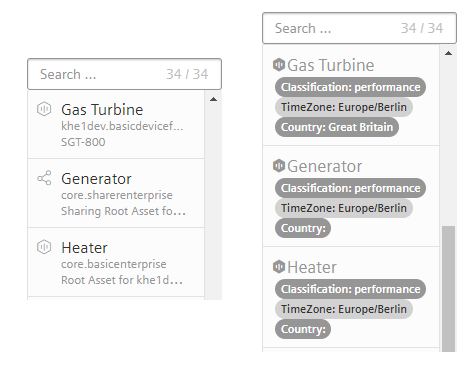Click filled hexagon icon of Gas Turbine in right list
The width and height of the screenshot is (474, 365).
click(279, 65)
